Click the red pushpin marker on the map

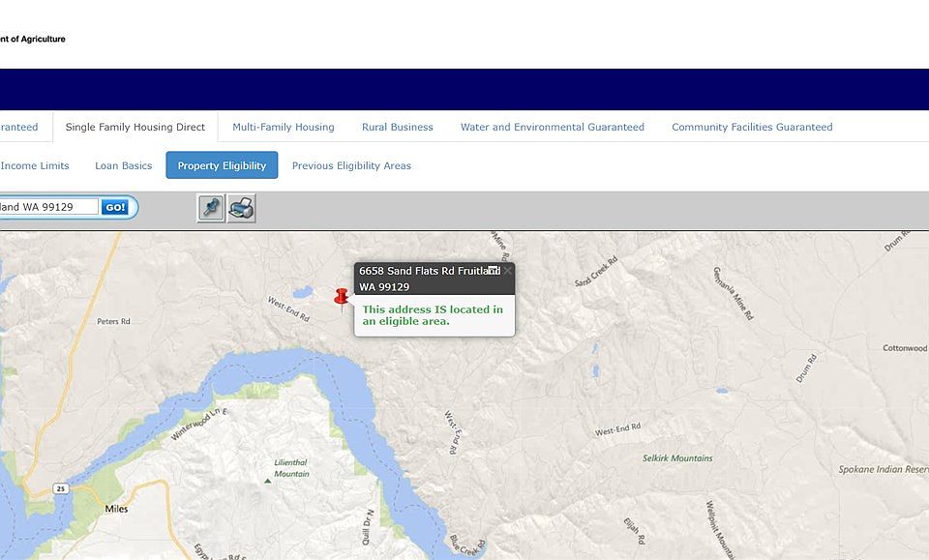tap(341, 299)
